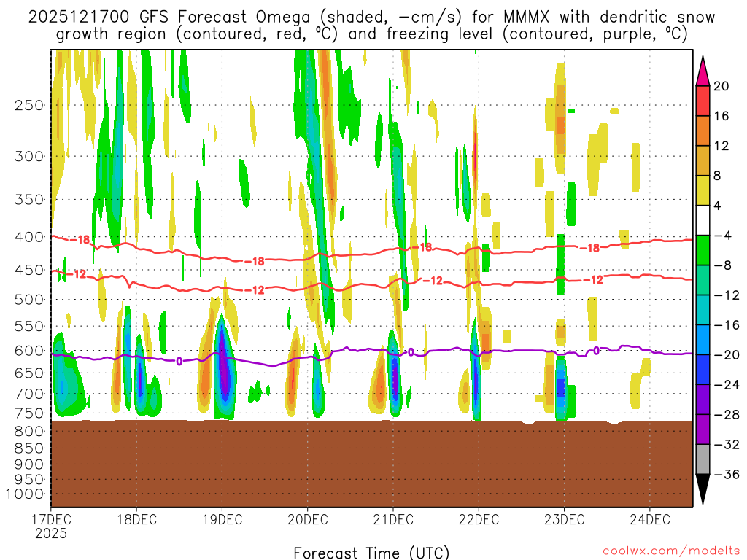
Task: Click the 19DEC date label on time axis
Action: point(222,520)
